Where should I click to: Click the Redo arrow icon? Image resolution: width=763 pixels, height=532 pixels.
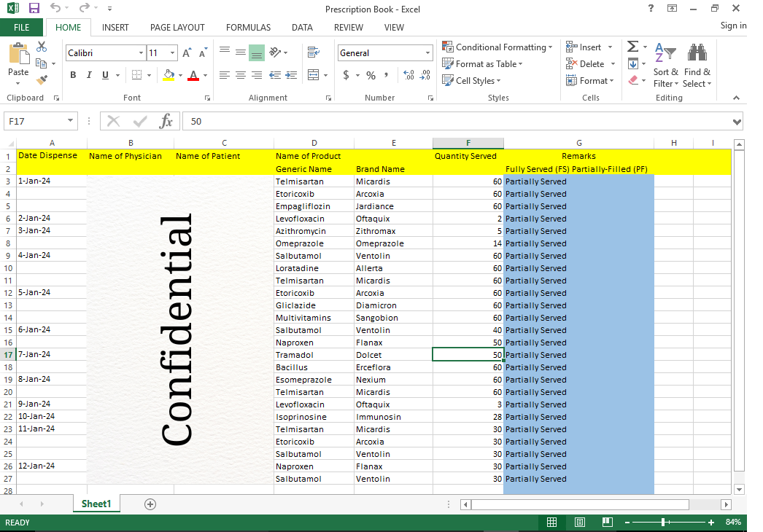coord(85,8)
